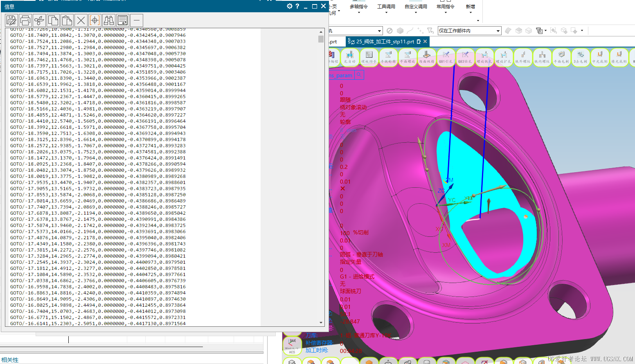This screenshot has height=364, width=635.
Task: Cut selection with the scissors icon
Action: (39, 20)
